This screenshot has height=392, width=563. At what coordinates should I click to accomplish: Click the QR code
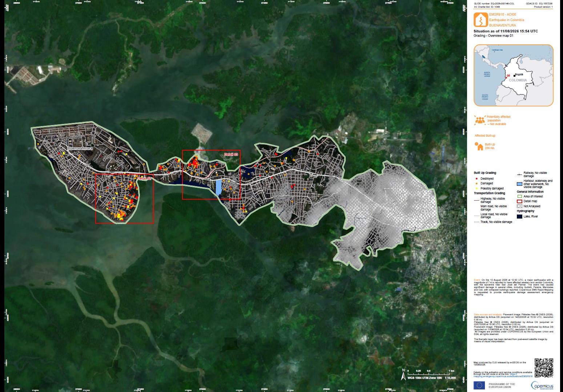tap(544, 368)
